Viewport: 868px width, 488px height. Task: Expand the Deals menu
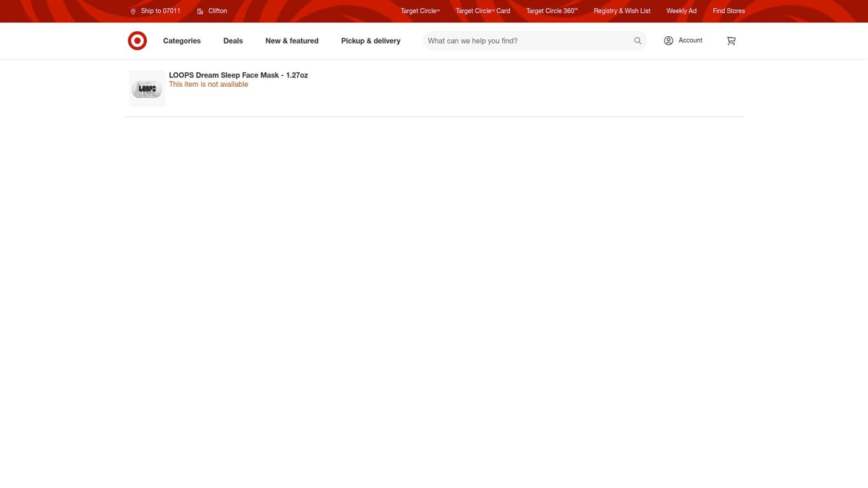(233, 41)
